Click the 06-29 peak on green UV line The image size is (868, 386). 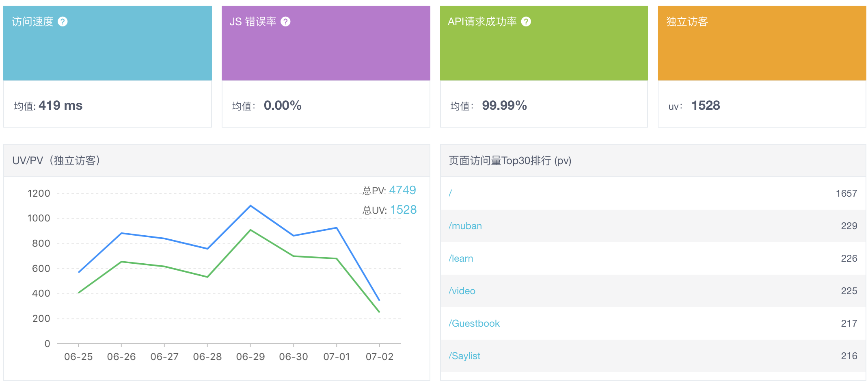(250, 230)
